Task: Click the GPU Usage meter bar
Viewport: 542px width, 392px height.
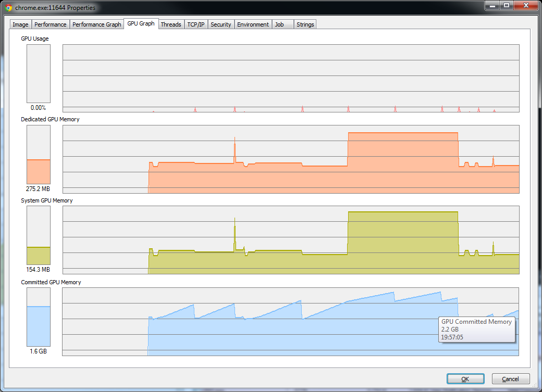Action: [39, 73]
